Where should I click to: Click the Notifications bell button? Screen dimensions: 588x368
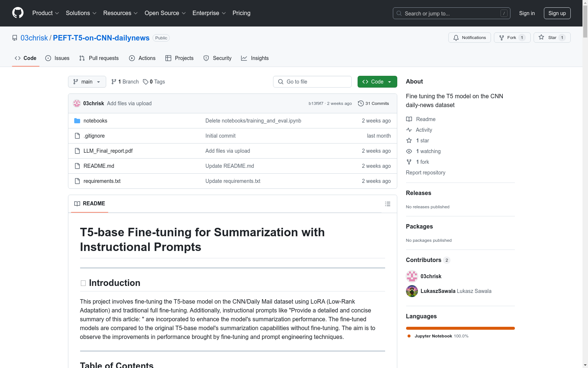469,38
